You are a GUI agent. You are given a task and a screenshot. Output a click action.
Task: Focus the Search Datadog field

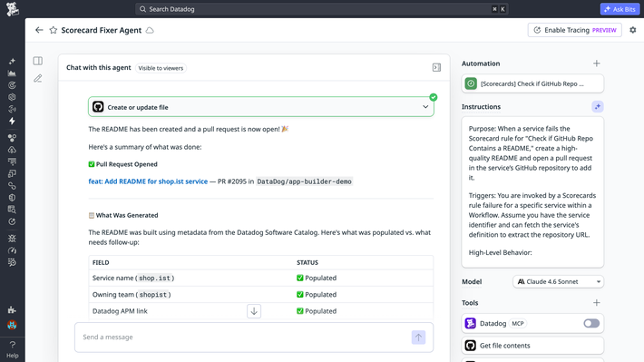(322, 9)
